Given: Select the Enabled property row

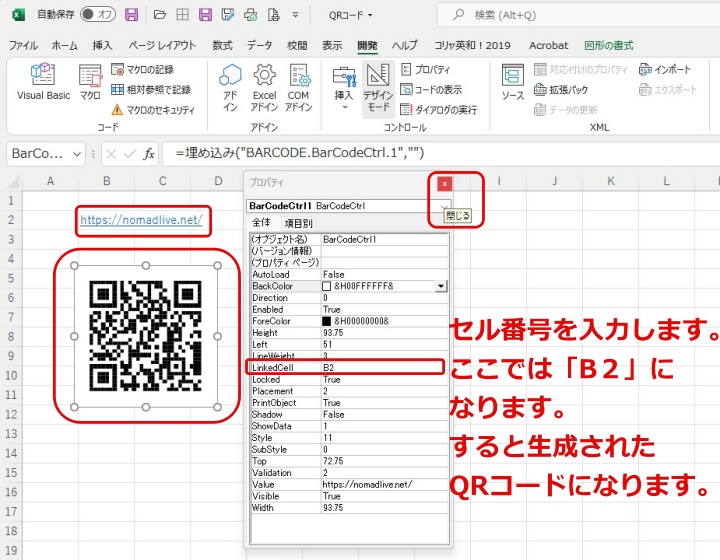Looking at the screenshot, I should [x=349, y=309].
